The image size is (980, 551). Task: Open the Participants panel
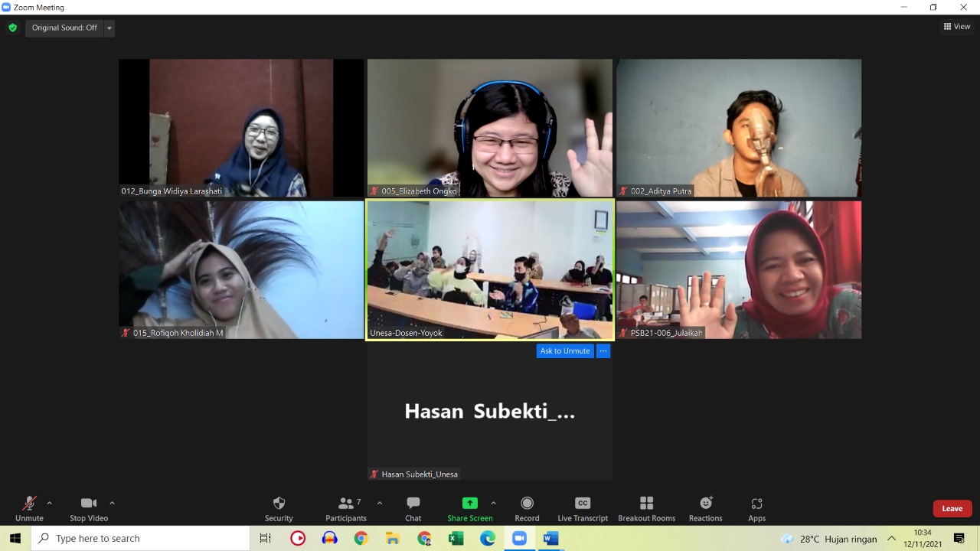coord(346,508)
